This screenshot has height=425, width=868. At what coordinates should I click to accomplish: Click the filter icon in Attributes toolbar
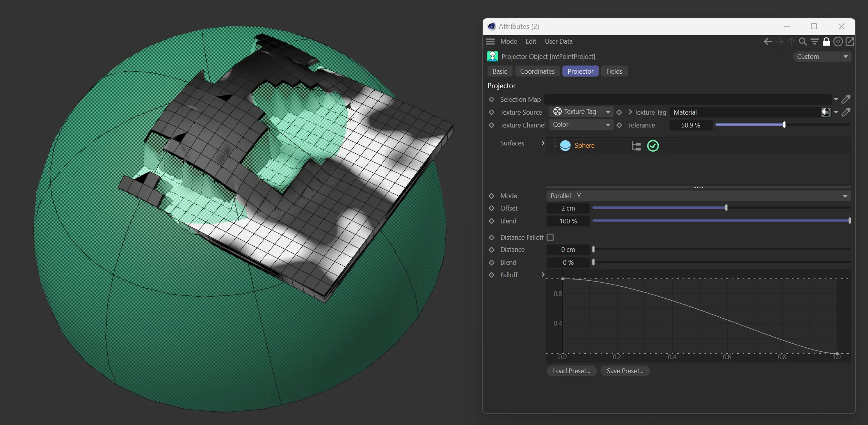tap(815, 41)
